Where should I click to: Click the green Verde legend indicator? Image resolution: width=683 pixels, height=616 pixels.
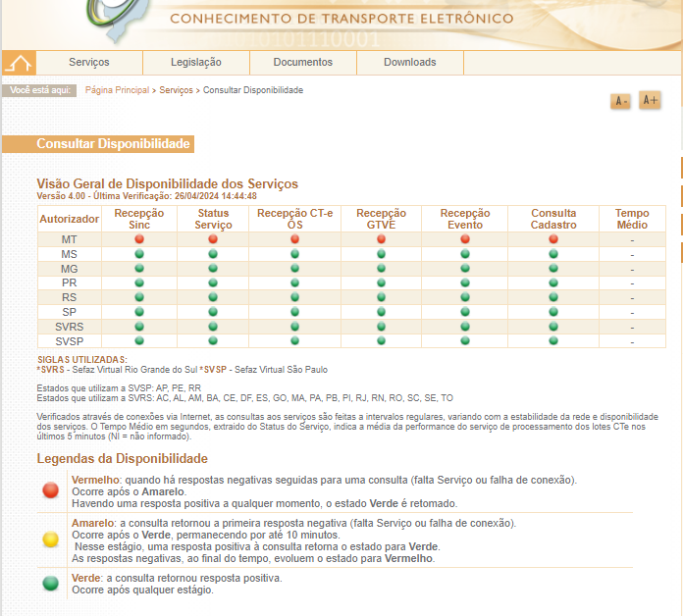[x=50, y=584]
